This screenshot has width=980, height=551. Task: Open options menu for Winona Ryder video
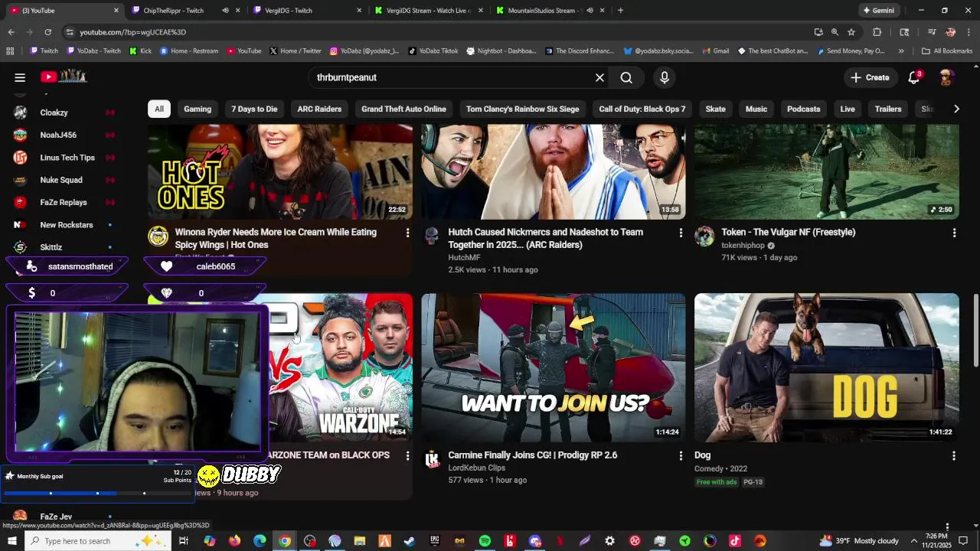click(x=407, y=233)
